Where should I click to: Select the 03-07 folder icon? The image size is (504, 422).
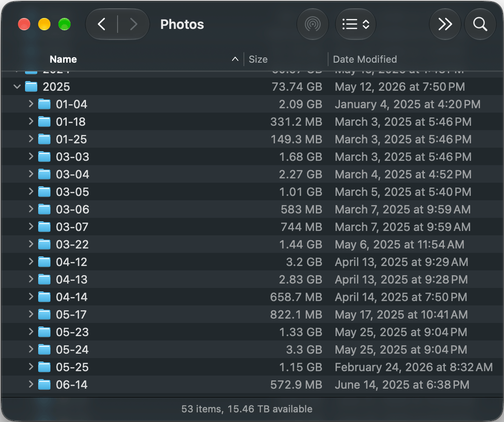coord(44,227)
